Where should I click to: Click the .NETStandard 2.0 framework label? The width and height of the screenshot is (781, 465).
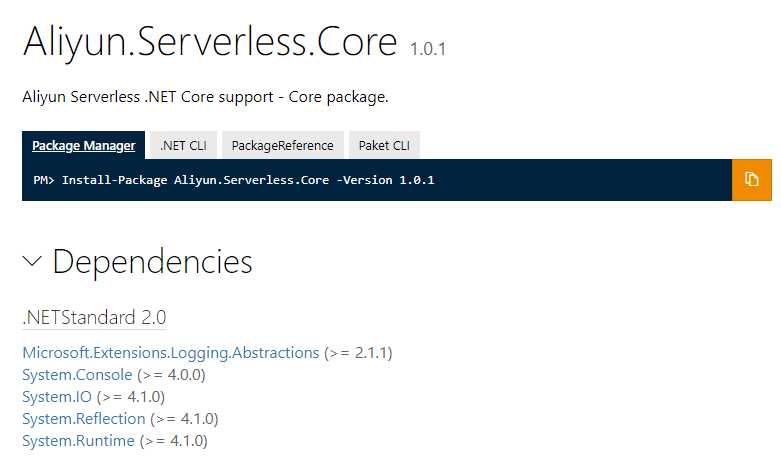(x=94, y=318)
